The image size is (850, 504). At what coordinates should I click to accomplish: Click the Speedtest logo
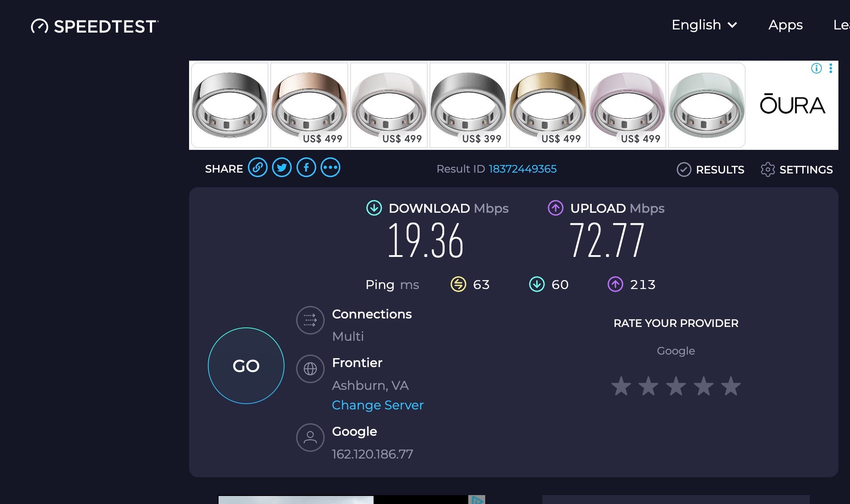[94, 26]
